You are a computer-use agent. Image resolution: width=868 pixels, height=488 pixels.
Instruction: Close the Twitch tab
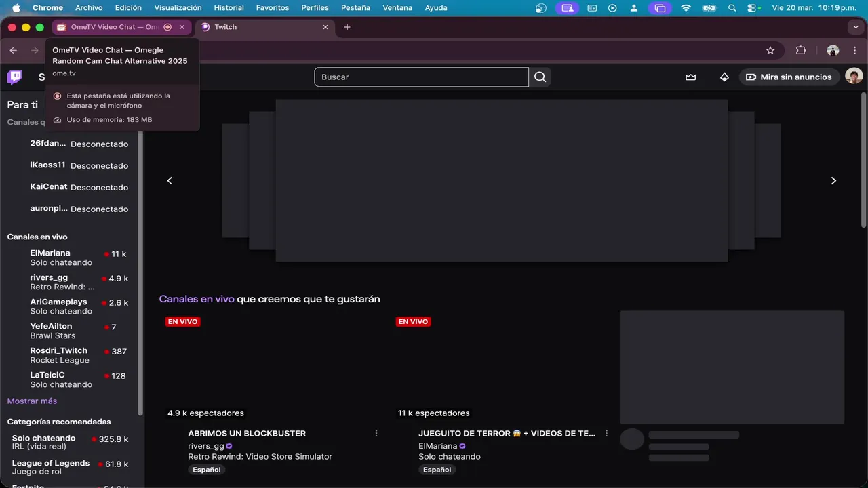325,27
